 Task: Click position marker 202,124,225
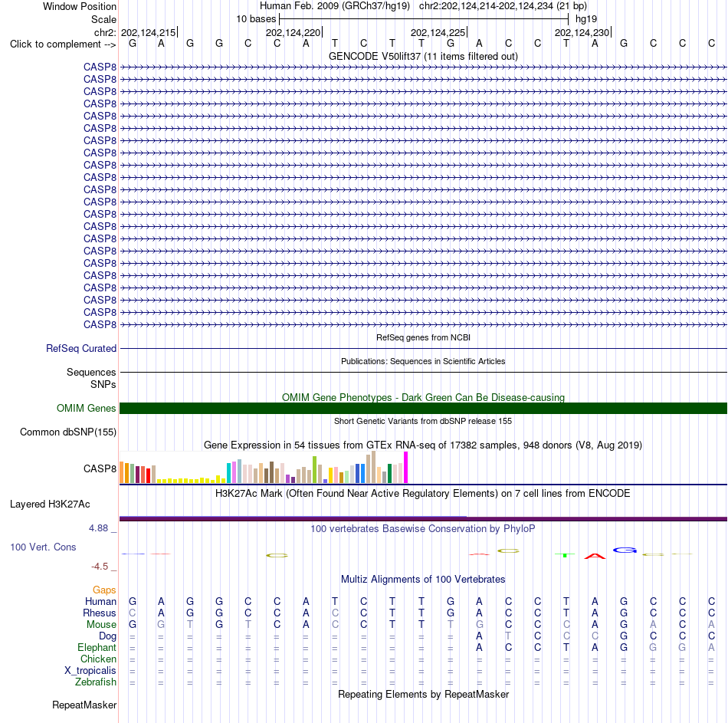click(438, 32)
